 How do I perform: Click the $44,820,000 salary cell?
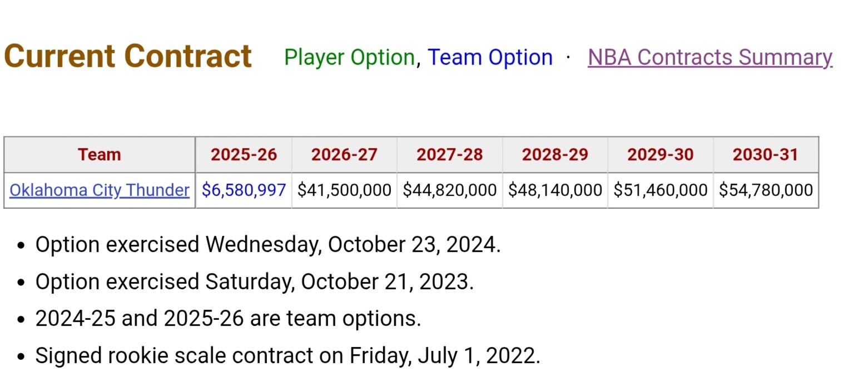(x=449, y=191)
